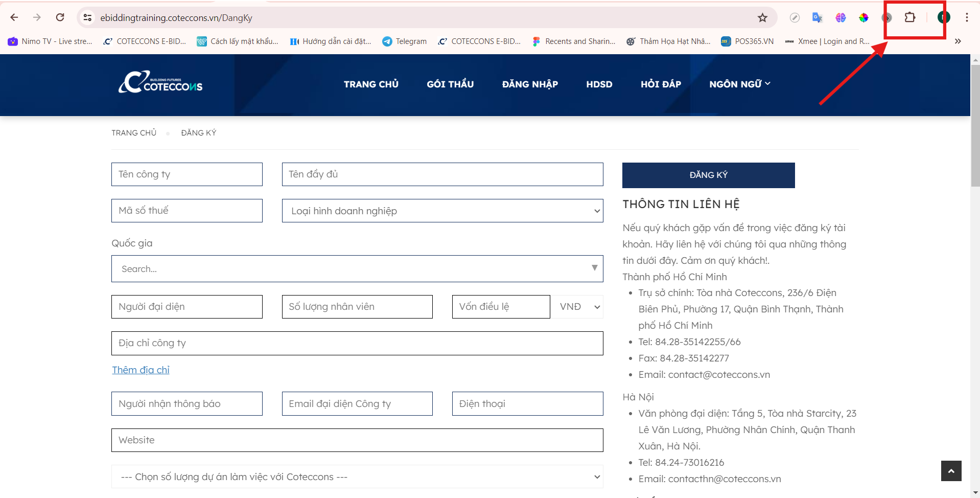Click the contact@coteccons.vn email text
This screenshot has width=980, height=498.
pos(719,374)
